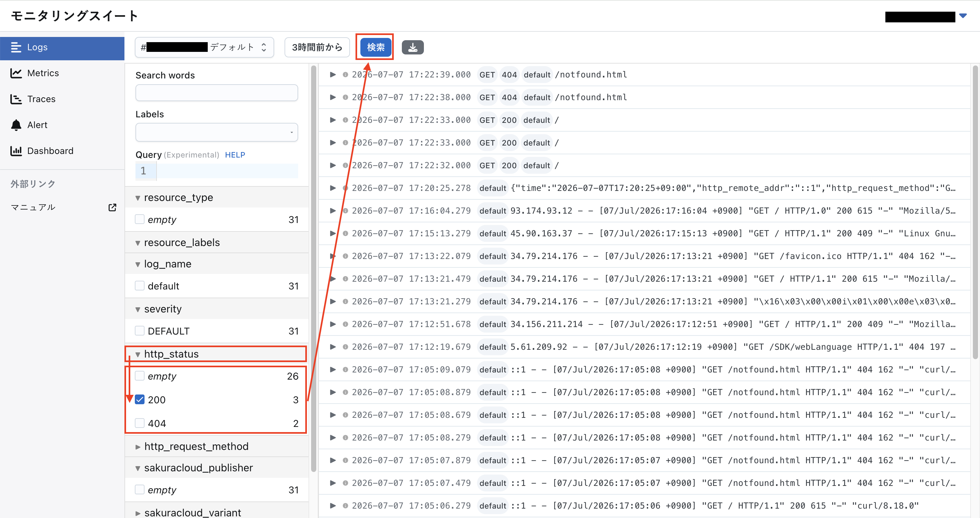Image resolution: width=980 pixels, height=518 pixels.
Task: Open Traces via its sidebar icon
Action: pos(16,99)
